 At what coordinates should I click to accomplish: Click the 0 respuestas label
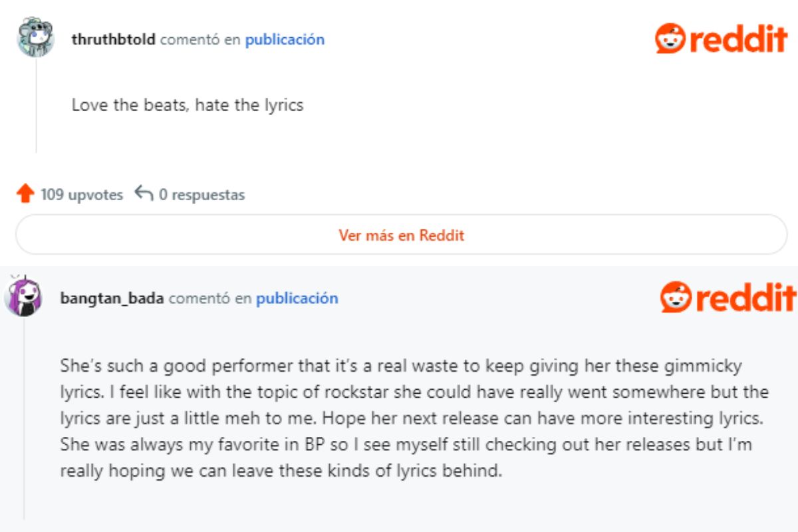coord(201,195)
